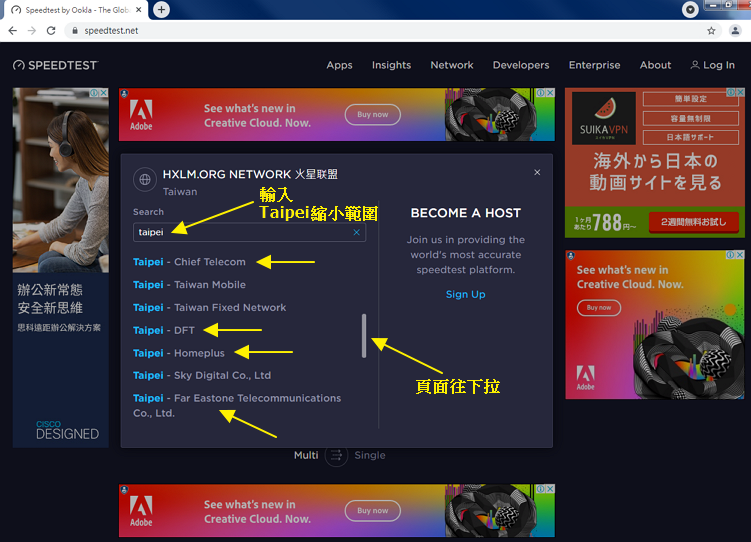Screen dimensions: 751x542
Task: Clear the taipei search text
Action: 356,232
